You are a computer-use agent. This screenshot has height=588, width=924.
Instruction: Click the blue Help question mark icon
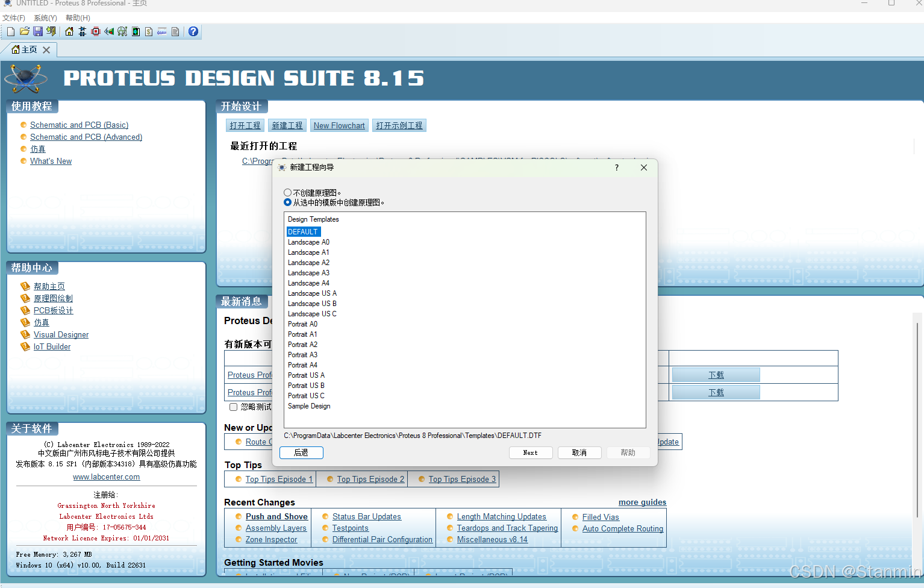193,31
